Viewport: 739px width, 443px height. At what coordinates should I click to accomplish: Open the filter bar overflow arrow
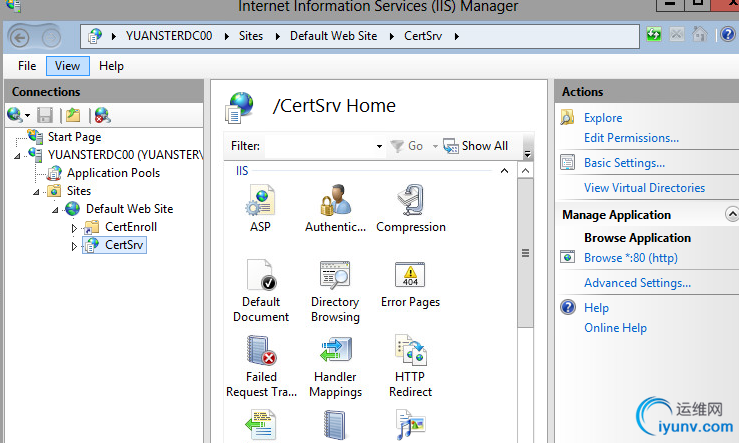(x=527, y=154)
